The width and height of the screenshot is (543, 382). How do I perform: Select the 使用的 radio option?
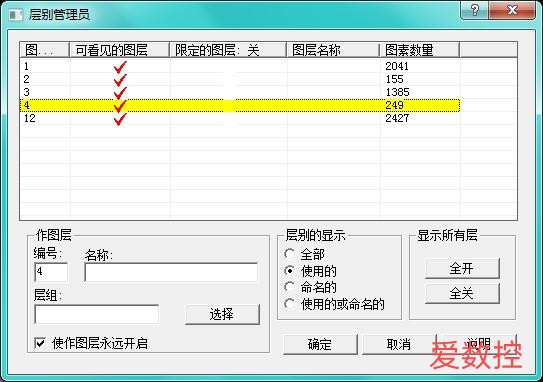[290, 270]
